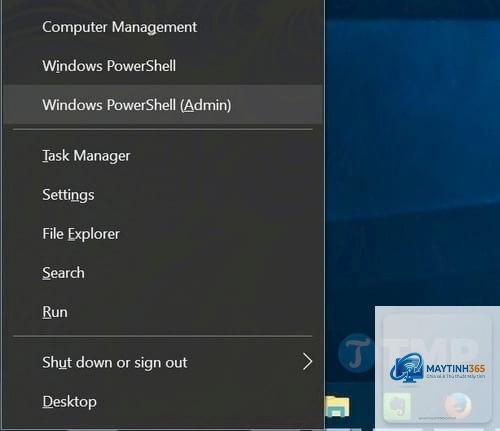Screen dimensions: 500x431
Task: Expand Shut down or sign out submenu
Action: (163, 362)
